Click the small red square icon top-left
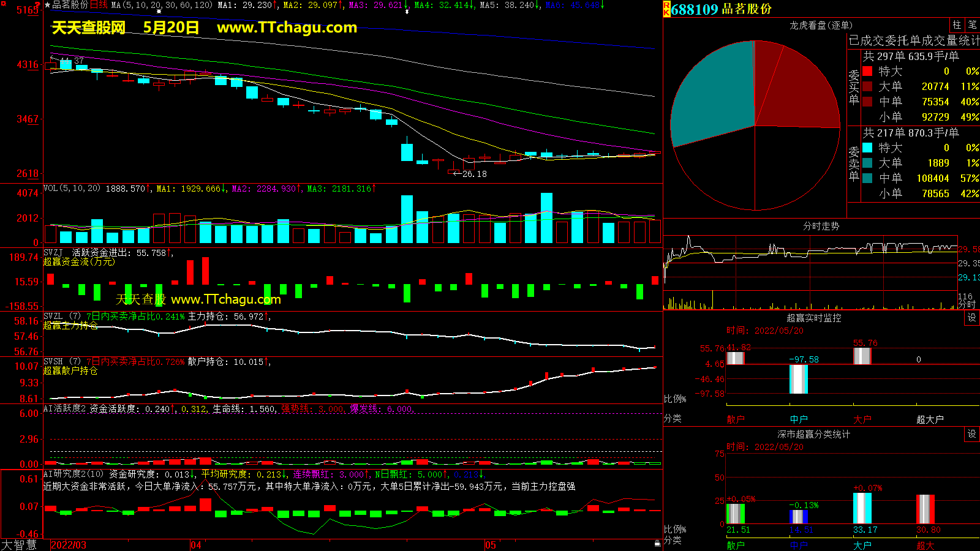This screenshot has height=551, width=980. coord(39,4)
